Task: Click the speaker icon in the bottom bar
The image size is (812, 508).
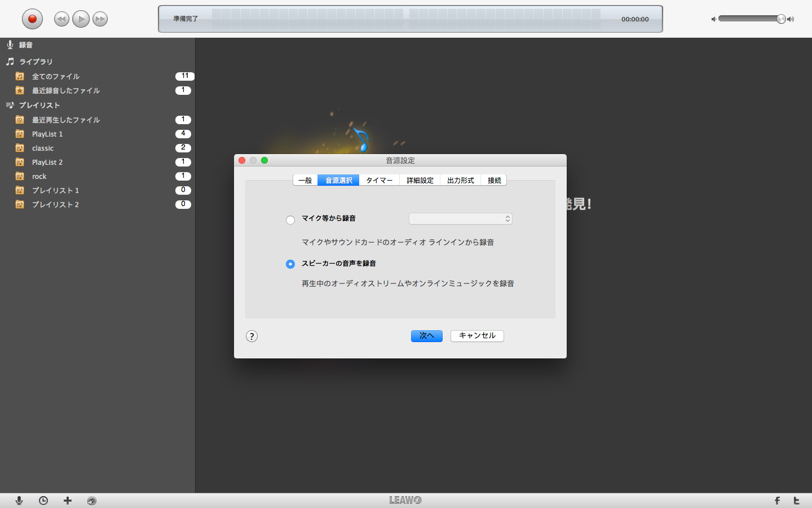Action: [92, 501]
